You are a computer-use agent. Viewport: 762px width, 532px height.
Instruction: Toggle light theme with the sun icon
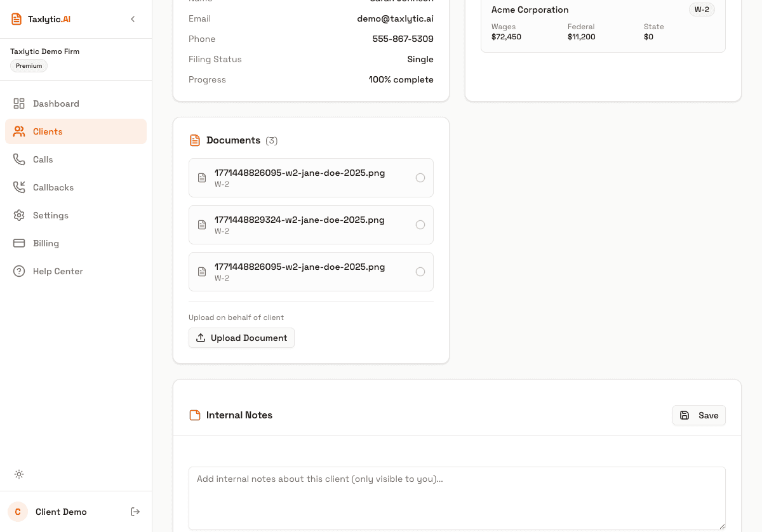click(x=19, y=474)
